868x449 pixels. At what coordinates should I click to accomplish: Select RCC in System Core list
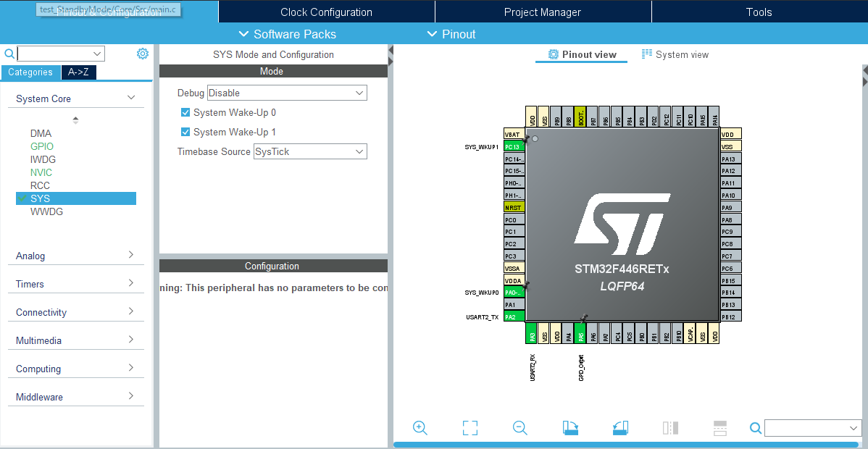(40, 185)
